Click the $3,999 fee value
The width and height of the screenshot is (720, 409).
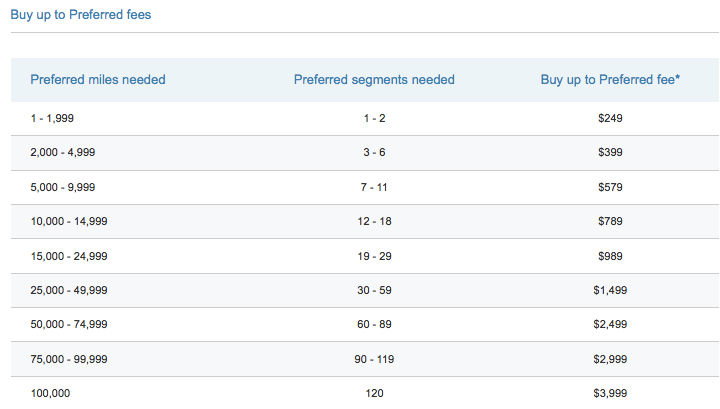coord(610,393)
